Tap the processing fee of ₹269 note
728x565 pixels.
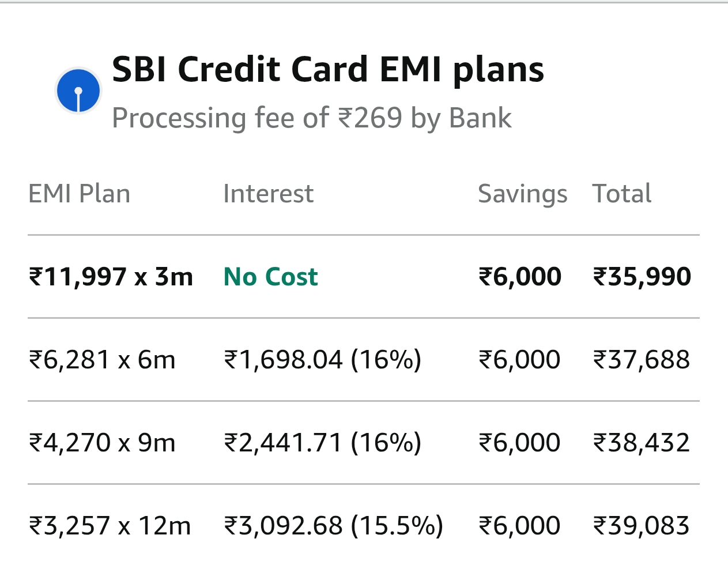pyautogui.click(x=311, y=118)
